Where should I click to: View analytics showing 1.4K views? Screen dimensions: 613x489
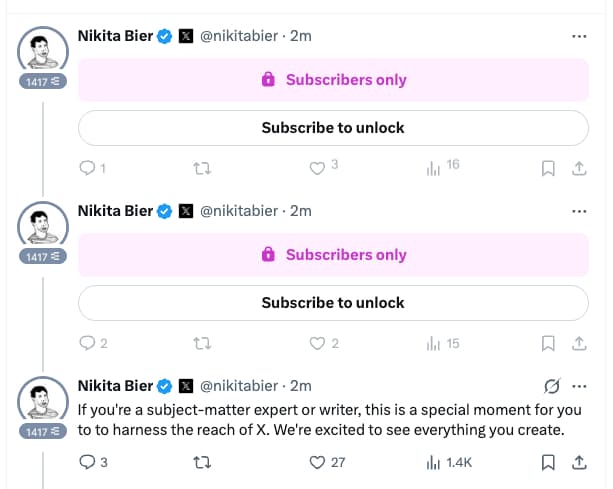pyautogui.click(x=433, y=462)
